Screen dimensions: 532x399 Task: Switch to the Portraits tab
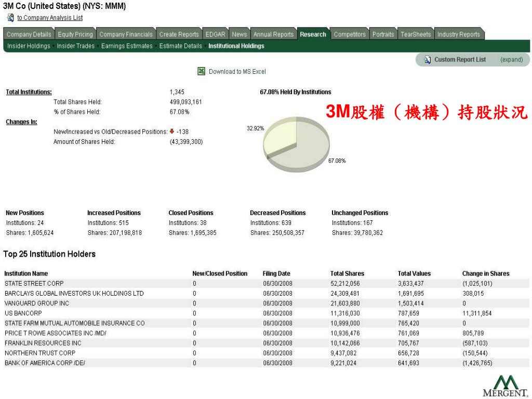[383, 34]
